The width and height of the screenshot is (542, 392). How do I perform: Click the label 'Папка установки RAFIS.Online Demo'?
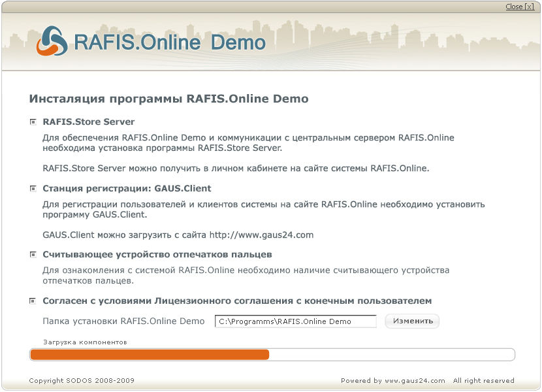(123, 321)
